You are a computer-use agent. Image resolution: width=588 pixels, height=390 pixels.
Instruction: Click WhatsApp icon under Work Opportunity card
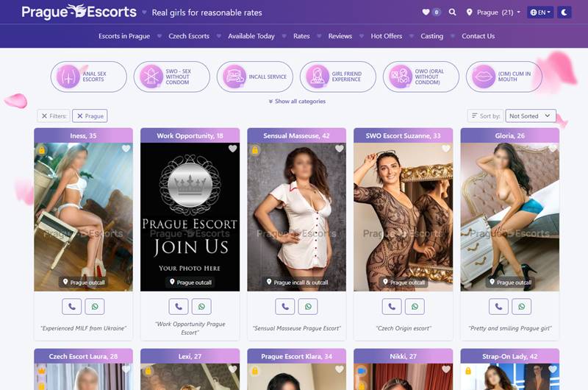(x=201, y=307)
